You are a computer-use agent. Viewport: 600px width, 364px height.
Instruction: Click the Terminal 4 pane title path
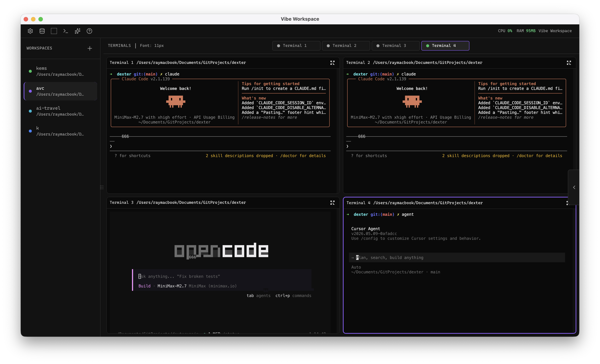[x=428, y=203]
